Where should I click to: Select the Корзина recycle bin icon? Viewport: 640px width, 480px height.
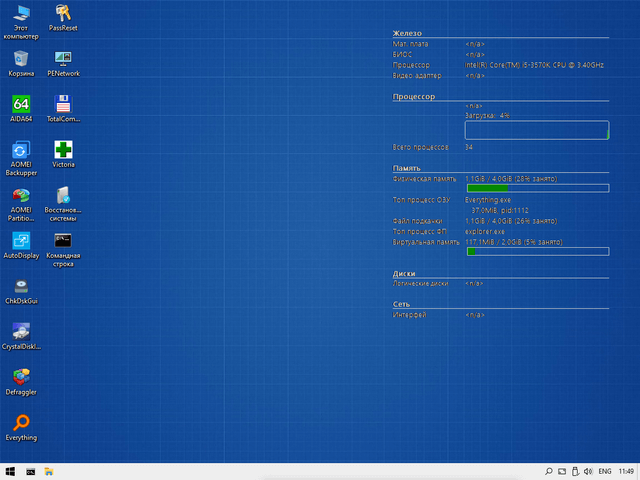(x=21, y=59)
